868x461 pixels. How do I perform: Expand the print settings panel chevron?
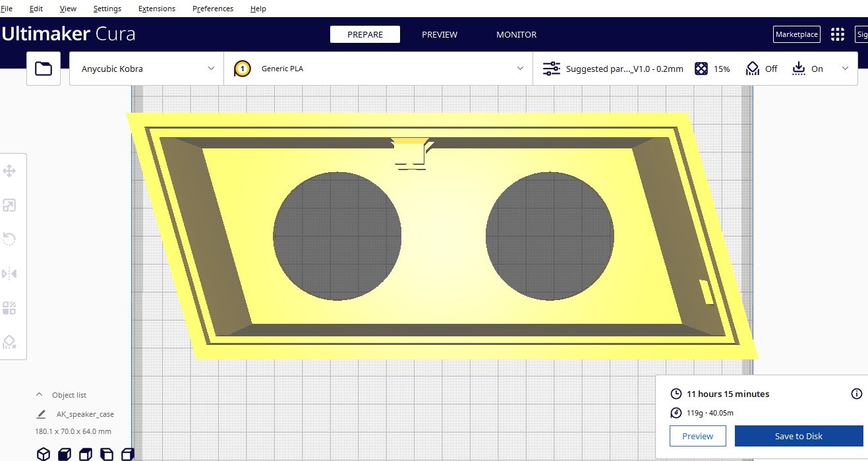pos(846,69)
